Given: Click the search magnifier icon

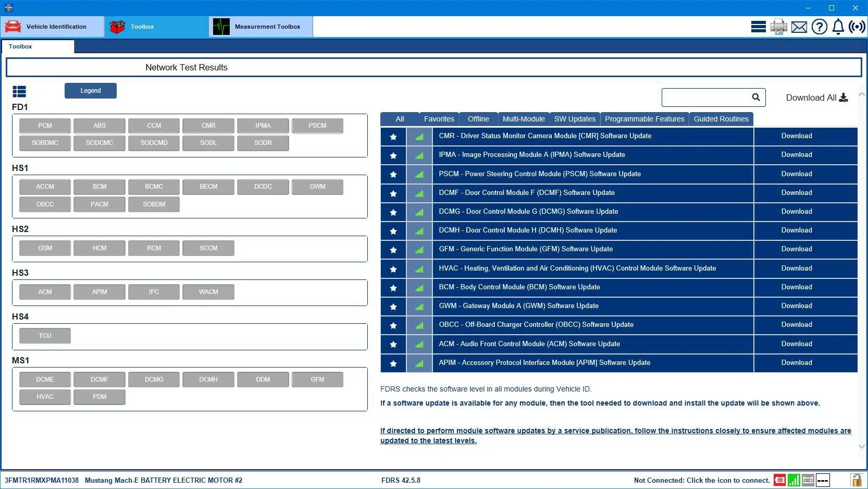Looking at the screenshot, I should tap(756, 97).
